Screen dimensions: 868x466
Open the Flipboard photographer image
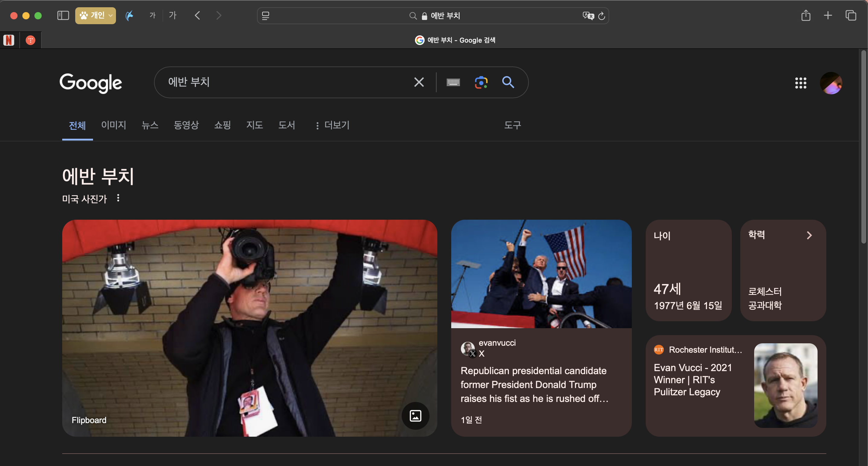[x=249, y=328]
